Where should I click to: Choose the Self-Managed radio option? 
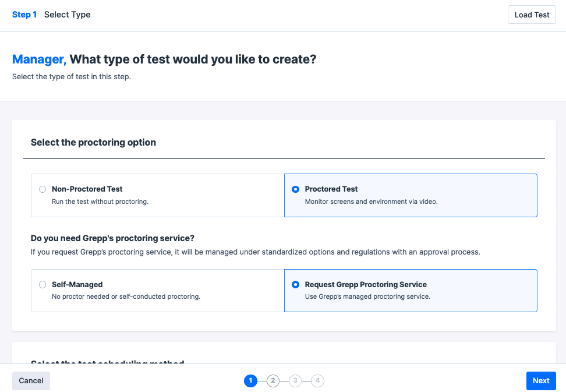(x=43, y=285)
